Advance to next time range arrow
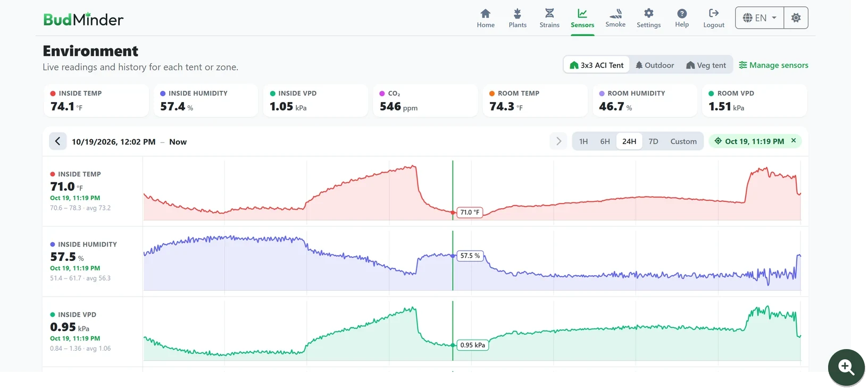Viewport: 868px width, 390px height. click(x=558, y=141)
